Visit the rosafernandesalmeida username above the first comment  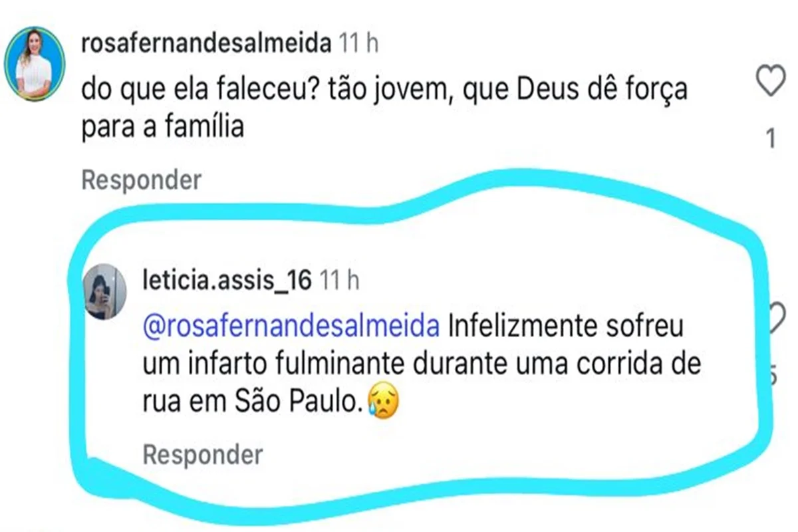[205, 44]
